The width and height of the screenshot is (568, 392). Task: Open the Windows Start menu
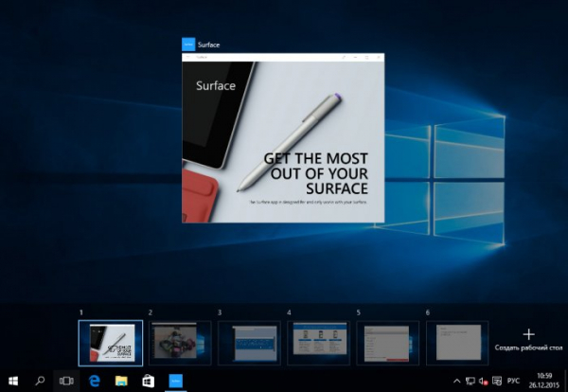click(13, 381)
